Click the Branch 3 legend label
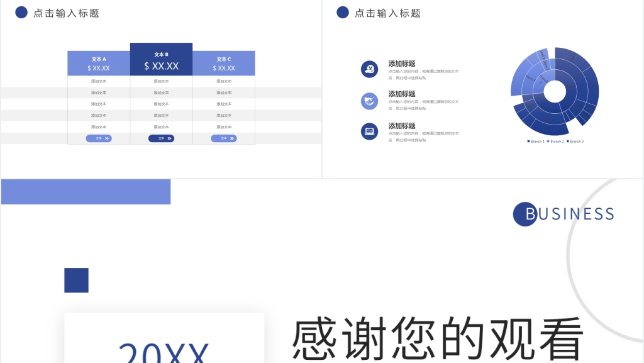Screen dimensions: 644x363 (577, 142)
